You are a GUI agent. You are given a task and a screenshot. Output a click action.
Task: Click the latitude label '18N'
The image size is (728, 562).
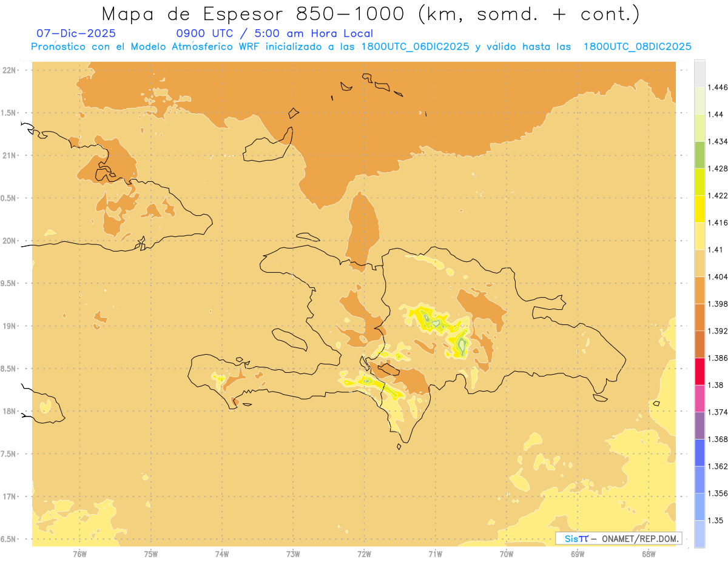pos(9,412)
